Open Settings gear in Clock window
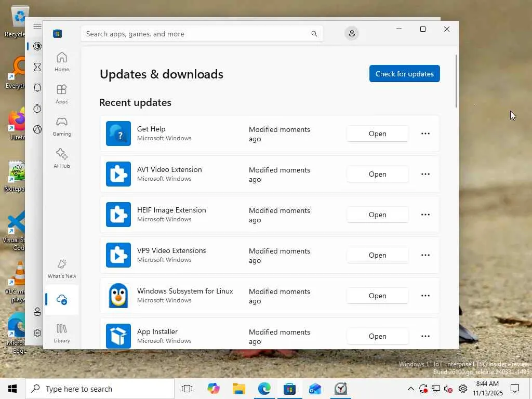This screenshot has height=399, width=532. [37, 333]
